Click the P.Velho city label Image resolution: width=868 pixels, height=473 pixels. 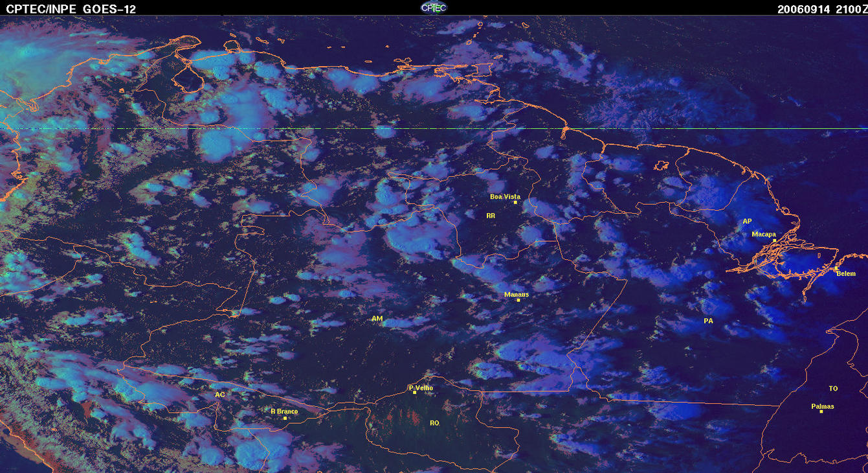tap(421, 388)
